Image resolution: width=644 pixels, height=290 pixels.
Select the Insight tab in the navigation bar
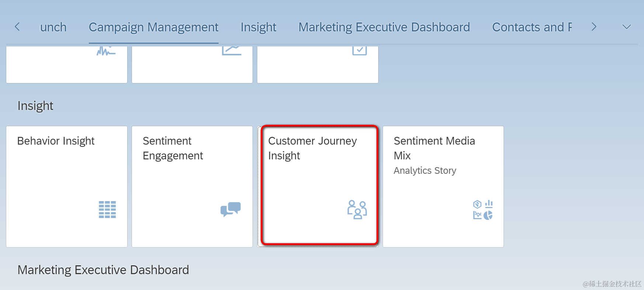pos(258,27)
